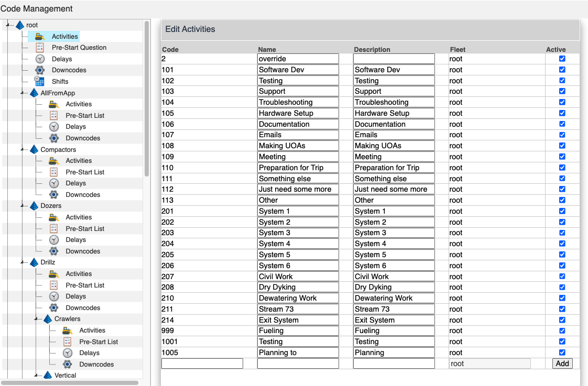Click the bulldozer icon under Compactors

(54, 161)
